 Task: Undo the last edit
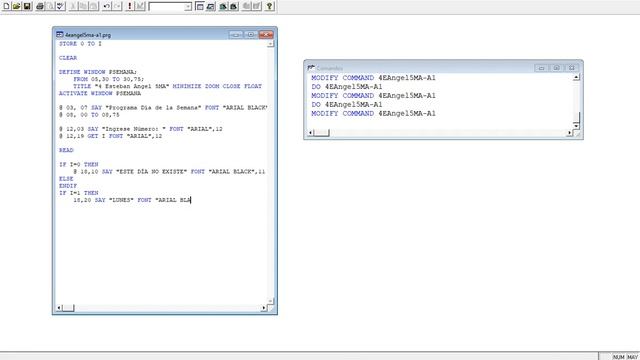click(107, 6)
